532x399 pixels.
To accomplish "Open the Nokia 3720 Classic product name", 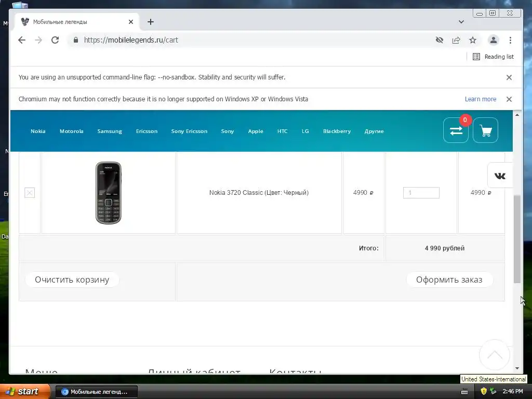I will point(259,193).
